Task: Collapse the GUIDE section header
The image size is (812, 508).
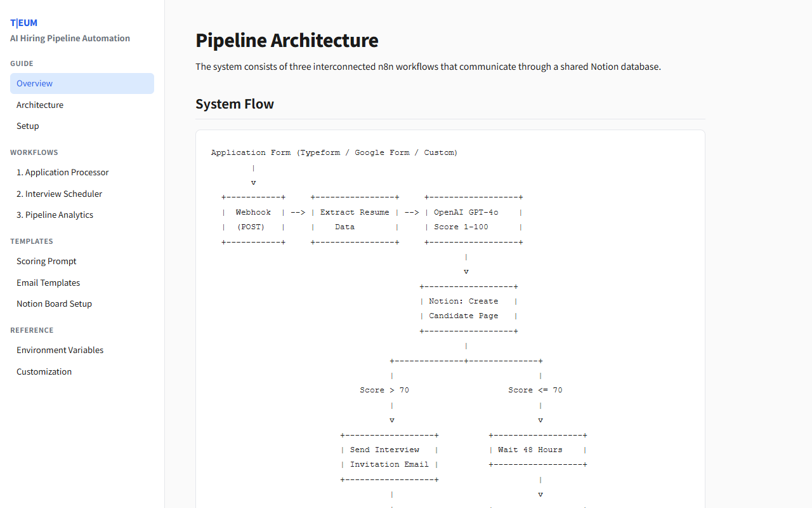Action: [x=22, y=63]
